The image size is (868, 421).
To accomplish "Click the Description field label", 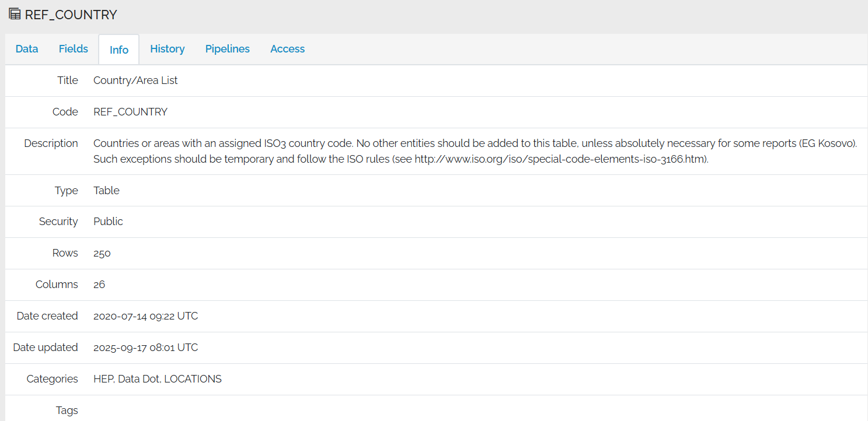I will tap(51, 142).
